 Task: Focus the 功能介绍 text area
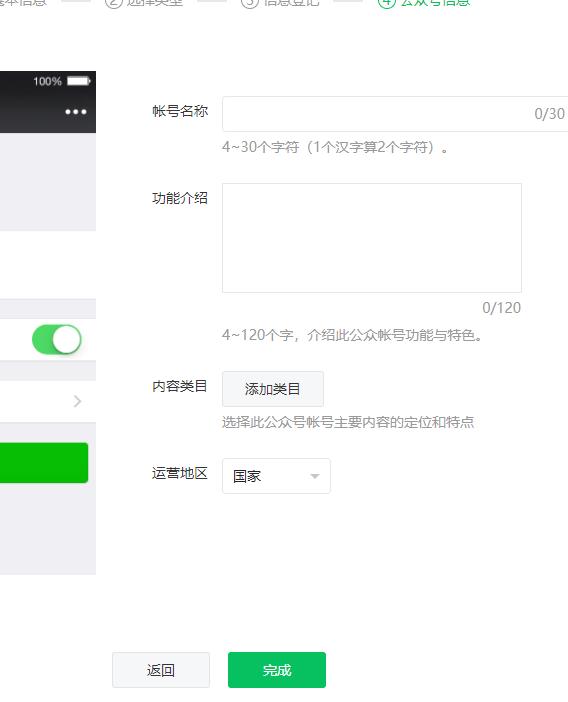[372, 238]
